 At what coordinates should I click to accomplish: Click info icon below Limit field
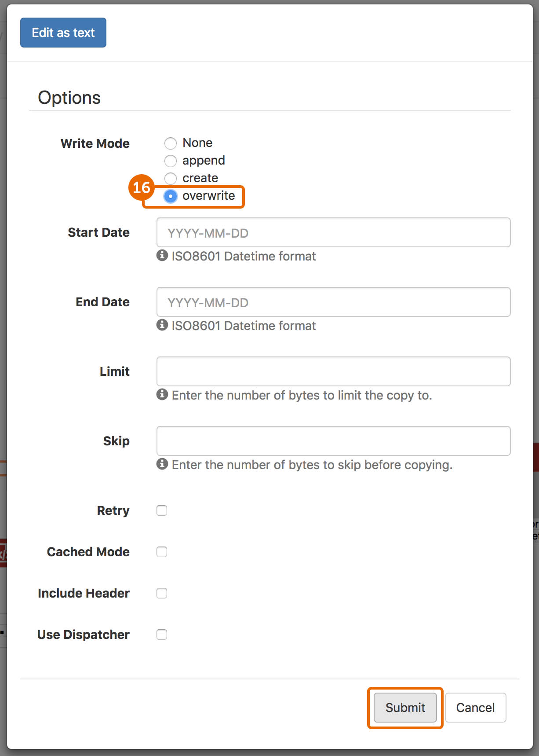tap(162, 394)
